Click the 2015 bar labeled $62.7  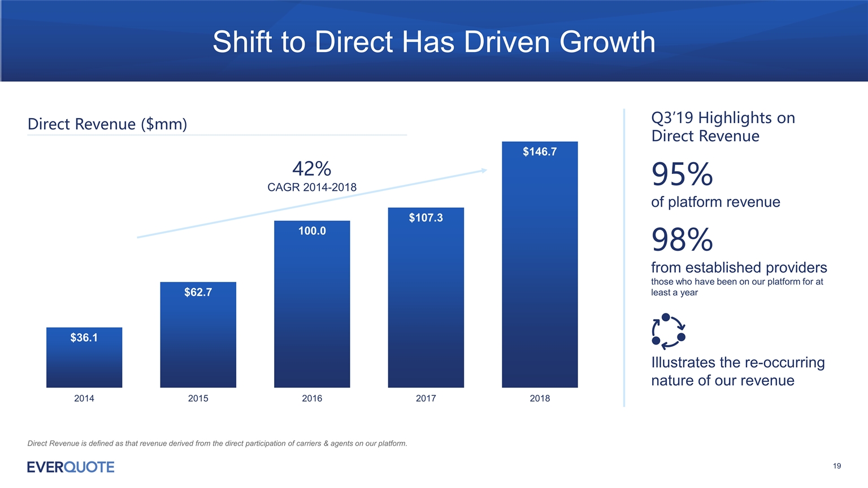coord(198,335)
